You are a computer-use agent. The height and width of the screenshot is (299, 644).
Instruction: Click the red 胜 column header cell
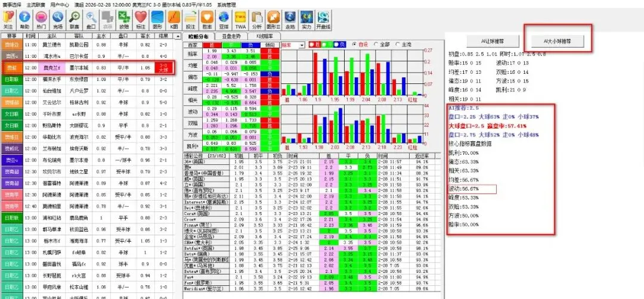tap(212, 45)
